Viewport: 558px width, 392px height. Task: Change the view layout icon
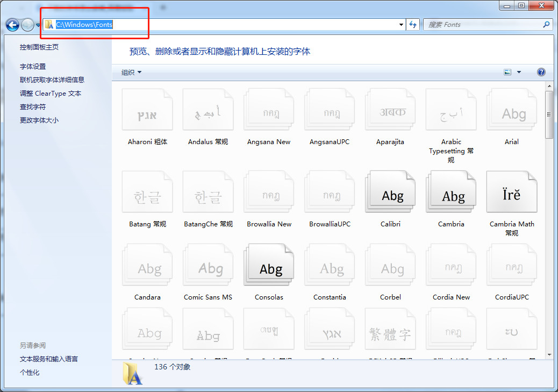(x=507, y=72)
